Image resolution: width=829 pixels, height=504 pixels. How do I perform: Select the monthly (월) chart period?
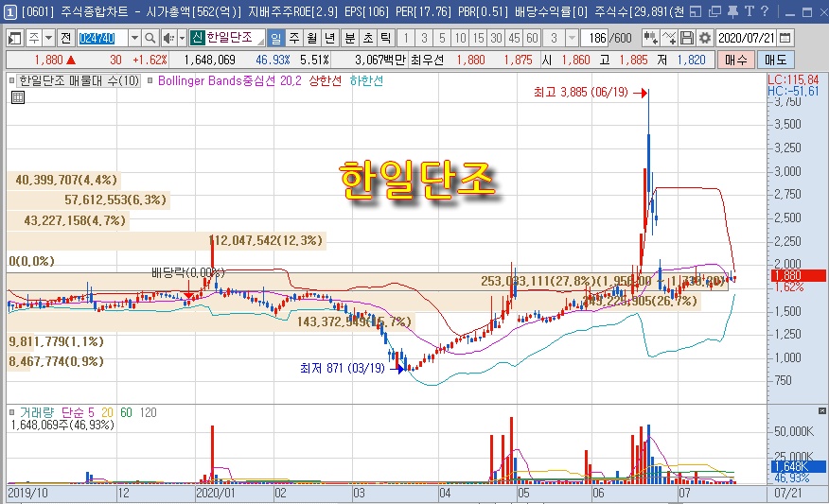(x=312, y=38)
